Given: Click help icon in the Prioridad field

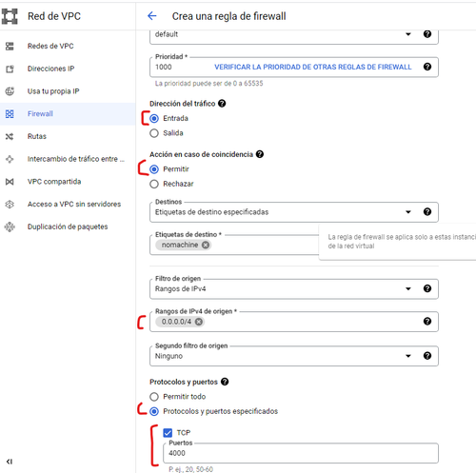Looking at the screenshot, I should 427,67.
